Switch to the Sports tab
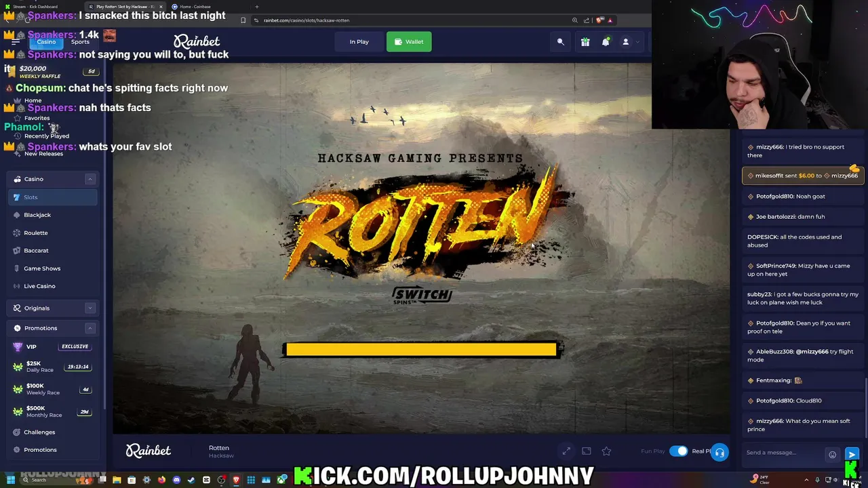The height and width of the screenshot is (488, 868). [x=80, y=42]
